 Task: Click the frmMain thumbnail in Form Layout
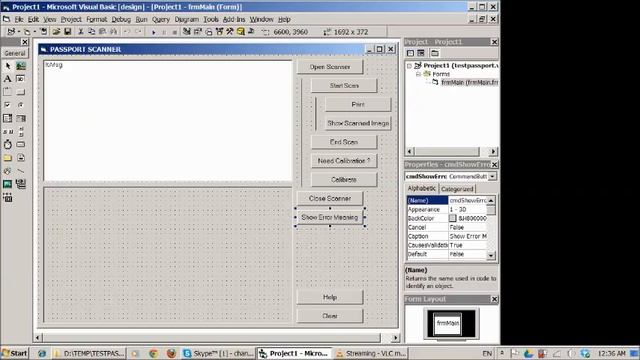click(447, 323)
